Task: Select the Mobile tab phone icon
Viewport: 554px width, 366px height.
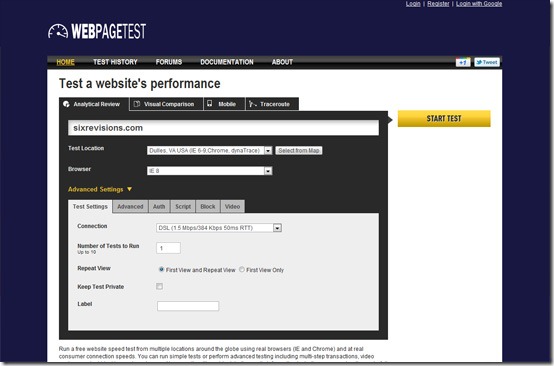Action: (210, 104)
